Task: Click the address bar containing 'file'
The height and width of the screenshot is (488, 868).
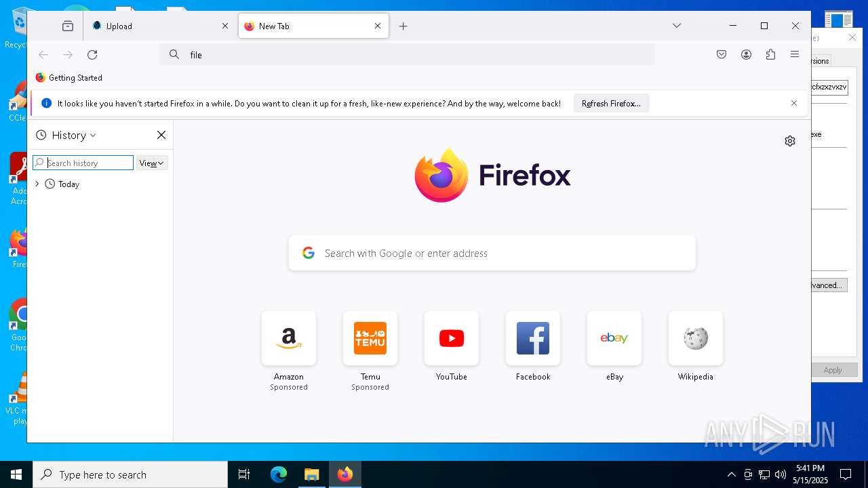Action: (407, 55)
